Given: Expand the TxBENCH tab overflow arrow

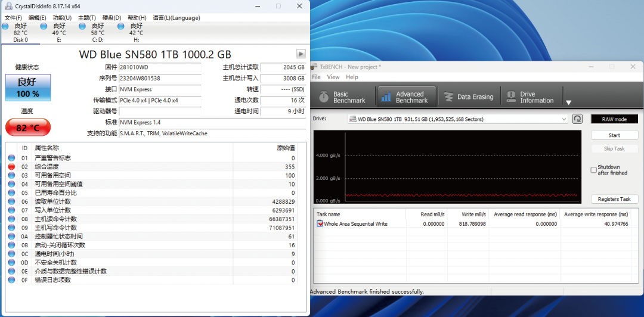Looking at the screenshot, I should pos(568,102).
